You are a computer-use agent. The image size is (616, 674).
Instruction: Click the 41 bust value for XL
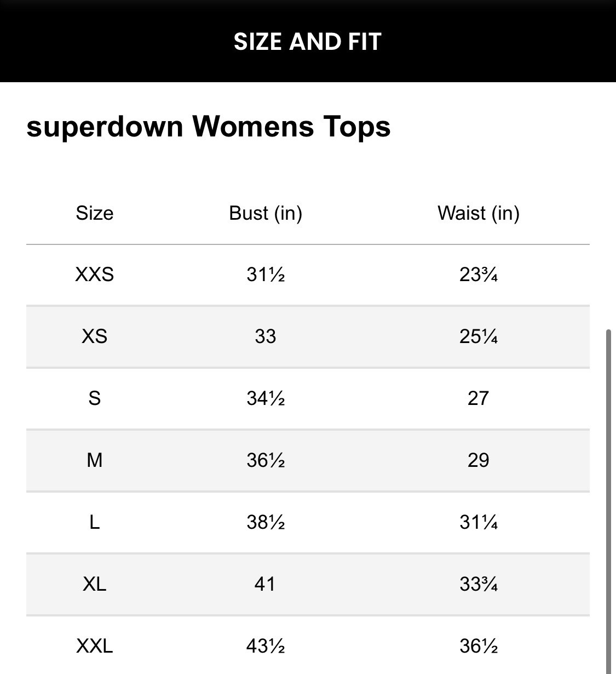[265, 584]
